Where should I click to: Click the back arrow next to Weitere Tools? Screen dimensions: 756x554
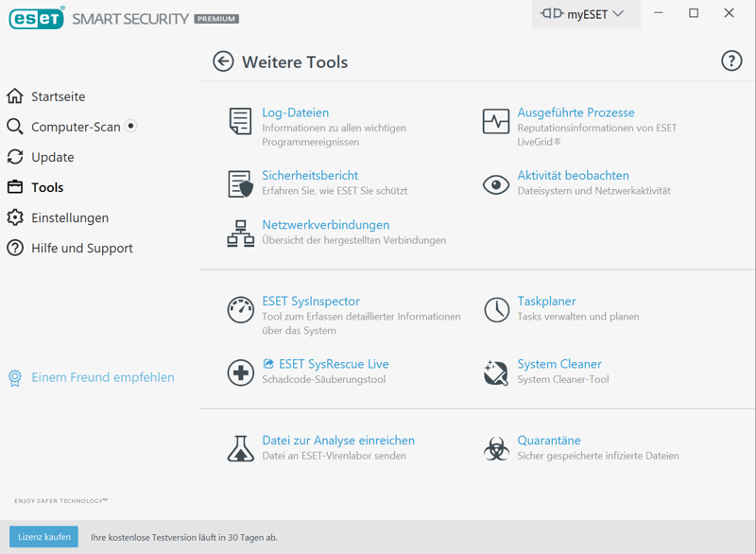pos(223,61)
